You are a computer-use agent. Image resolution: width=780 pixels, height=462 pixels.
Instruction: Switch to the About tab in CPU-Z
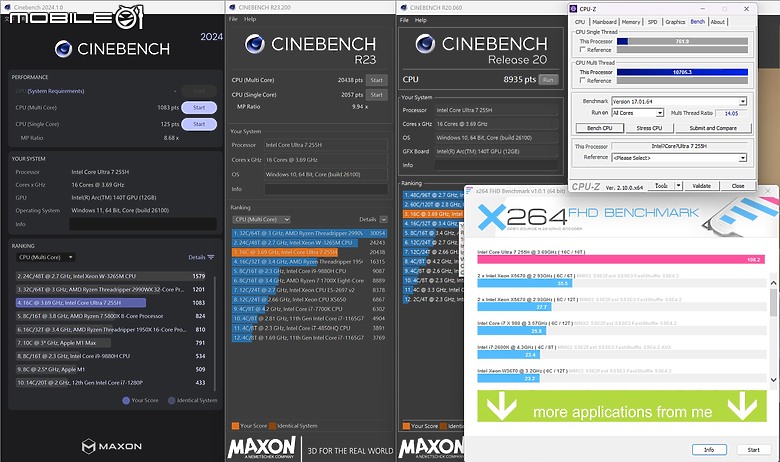(717, 22)
